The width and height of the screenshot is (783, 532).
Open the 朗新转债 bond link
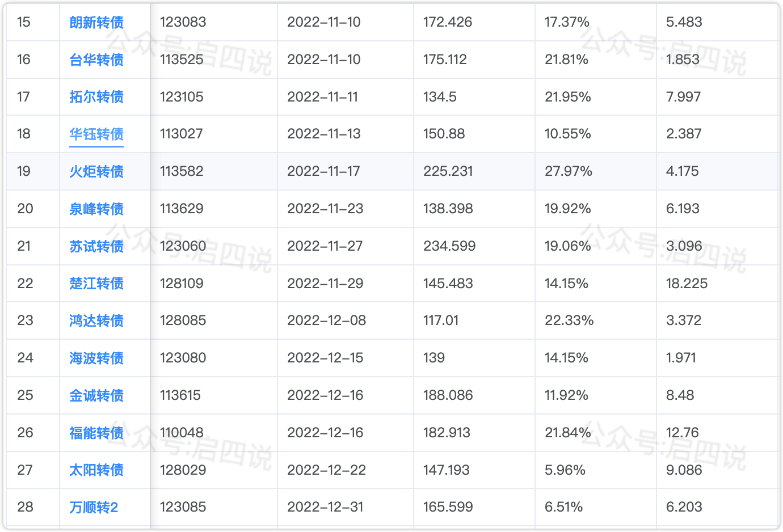click(x=96, y=23)
